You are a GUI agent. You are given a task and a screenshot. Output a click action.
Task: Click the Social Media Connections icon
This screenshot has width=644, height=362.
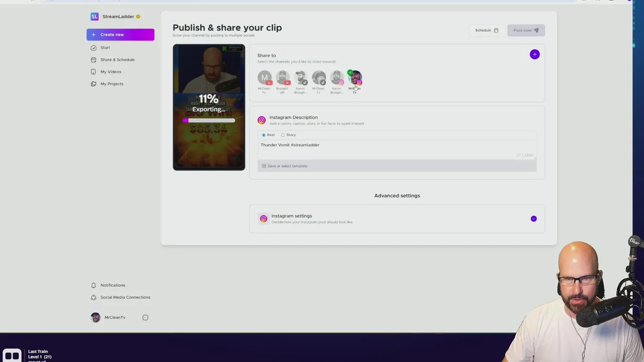click(94, 297)
